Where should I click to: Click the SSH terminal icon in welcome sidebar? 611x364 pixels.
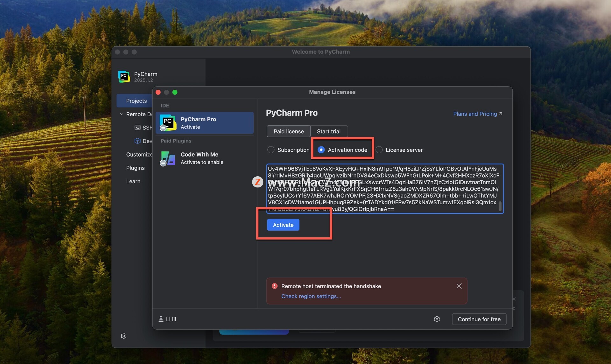(x=137, y=128)
